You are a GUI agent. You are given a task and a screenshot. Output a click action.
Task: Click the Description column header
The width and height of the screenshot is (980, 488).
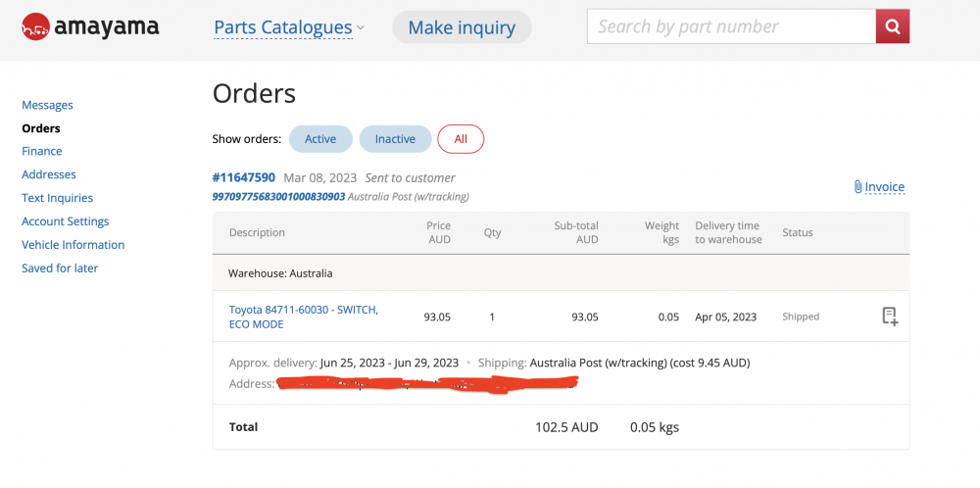(257, 232)
